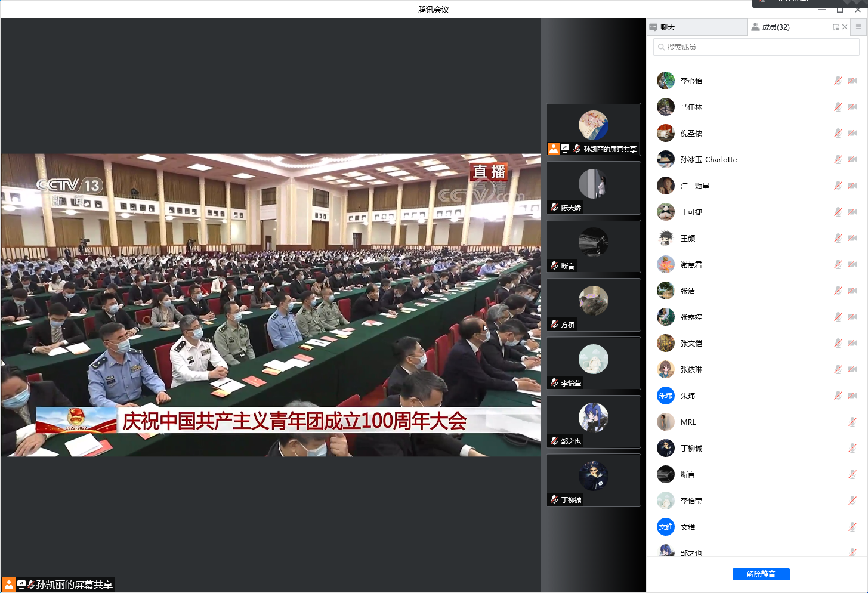Click muted mic icon for 王颜
Image resolution: width=868 pixels, height=593 pixels.
[838, 238]
